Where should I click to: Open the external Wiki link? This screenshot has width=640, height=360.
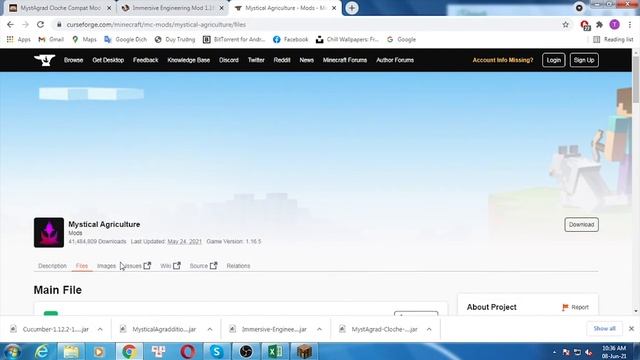[x=170, y=266]
